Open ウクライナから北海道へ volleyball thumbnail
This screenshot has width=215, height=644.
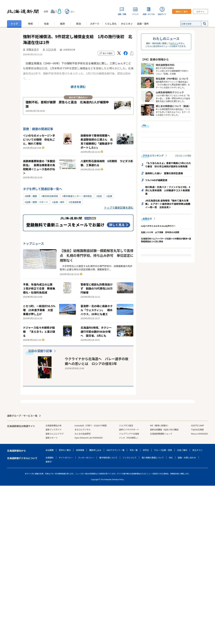coord(45,367)
